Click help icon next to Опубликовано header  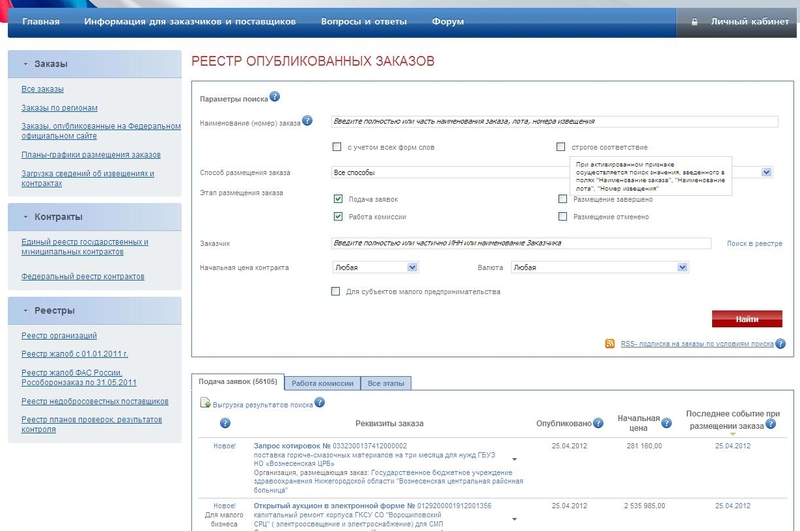point(598,423)
